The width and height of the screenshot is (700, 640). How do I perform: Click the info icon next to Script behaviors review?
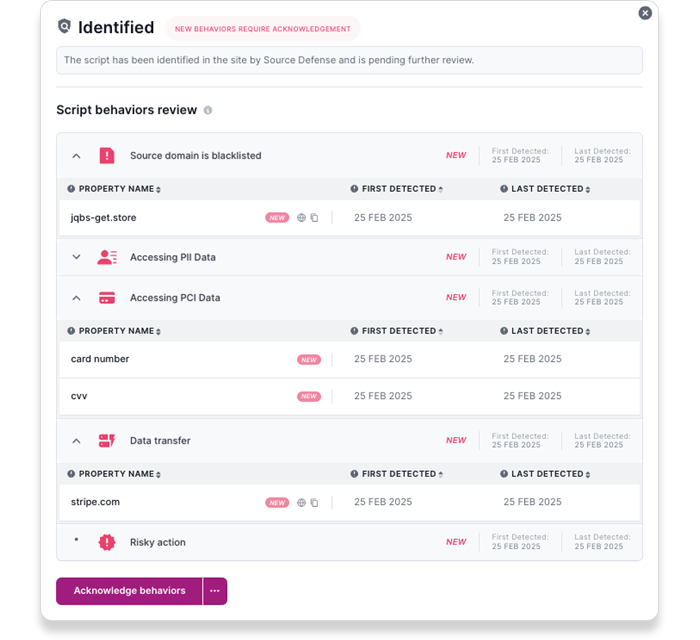click(208, 110)
